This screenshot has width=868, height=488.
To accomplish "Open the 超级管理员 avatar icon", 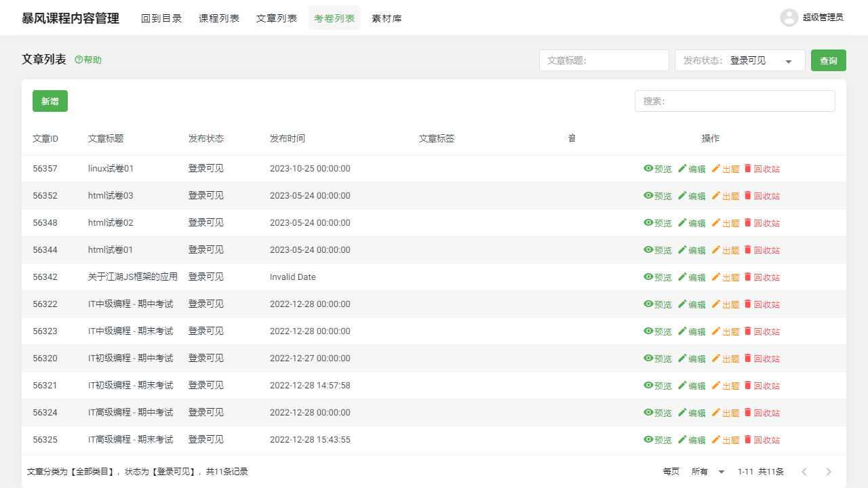I will coord(789,18).
